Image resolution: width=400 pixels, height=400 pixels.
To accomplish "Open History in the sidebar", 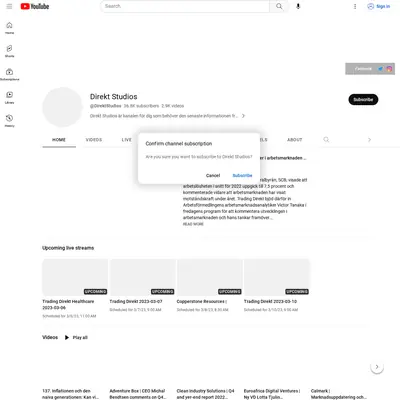I will 9,121.
